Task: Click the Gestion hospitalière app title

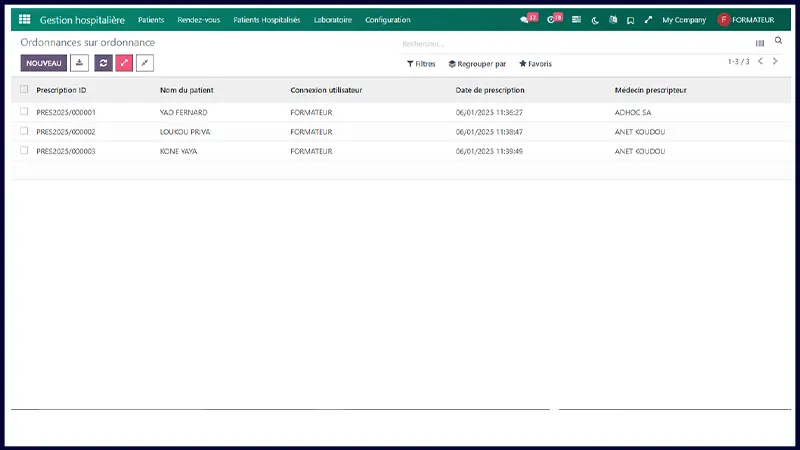Action: 82,20
